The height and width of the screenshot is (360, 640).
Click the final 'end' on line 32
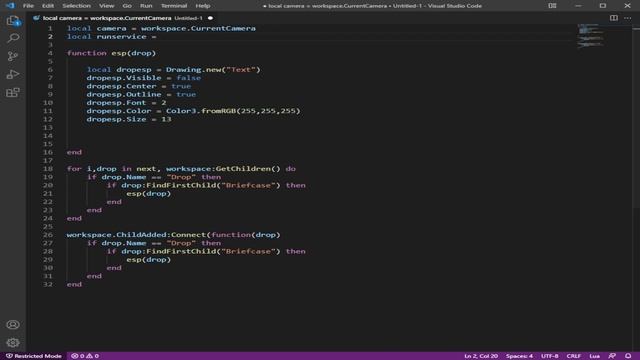point(74,284)
